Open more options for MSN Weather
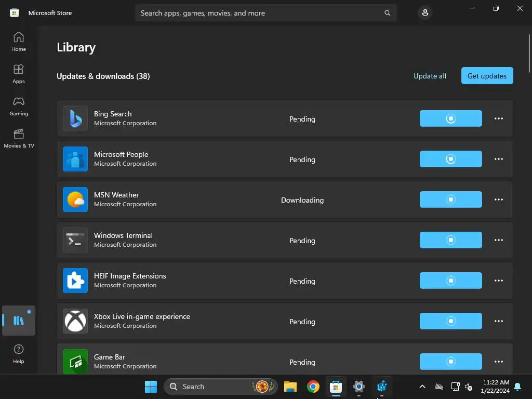532x399 pixels. coord(498,199)
